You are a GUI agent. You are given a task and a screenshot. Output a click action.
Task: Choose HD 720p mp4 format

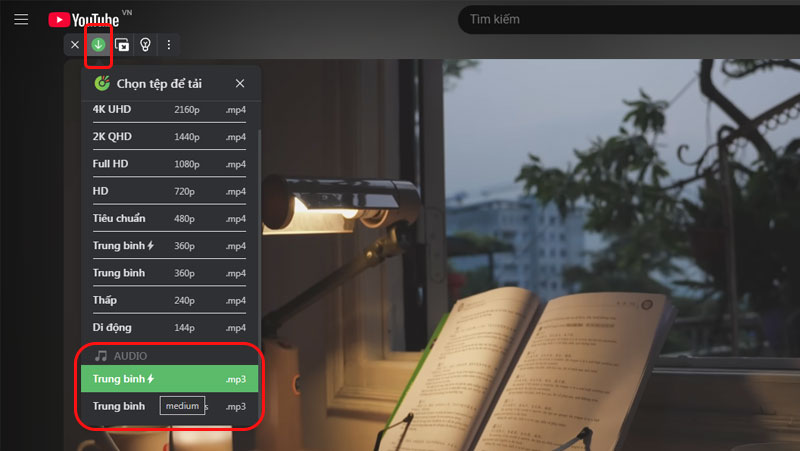pyautogui.click(x=169, y=191)
